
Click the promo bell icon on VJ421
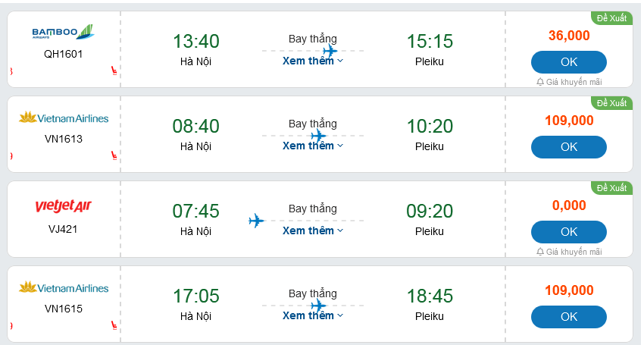[539, 252]
